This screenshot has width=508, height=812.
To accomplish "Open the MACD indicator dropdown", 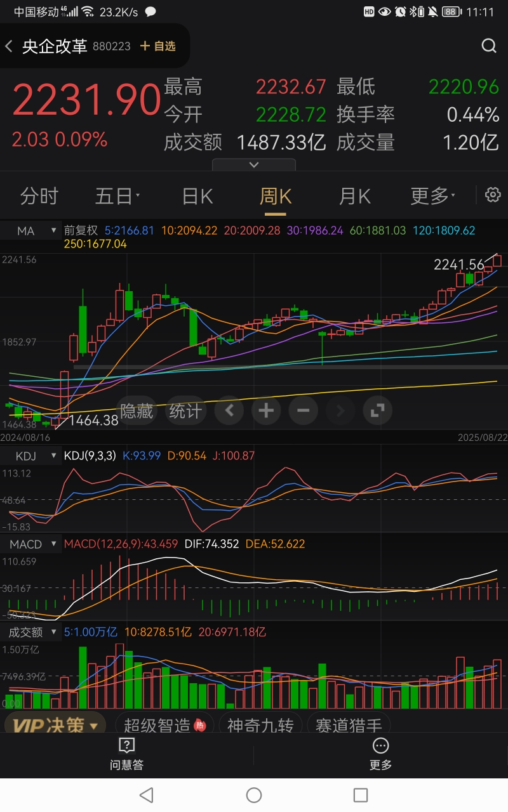I will click(x=30, y=544).
